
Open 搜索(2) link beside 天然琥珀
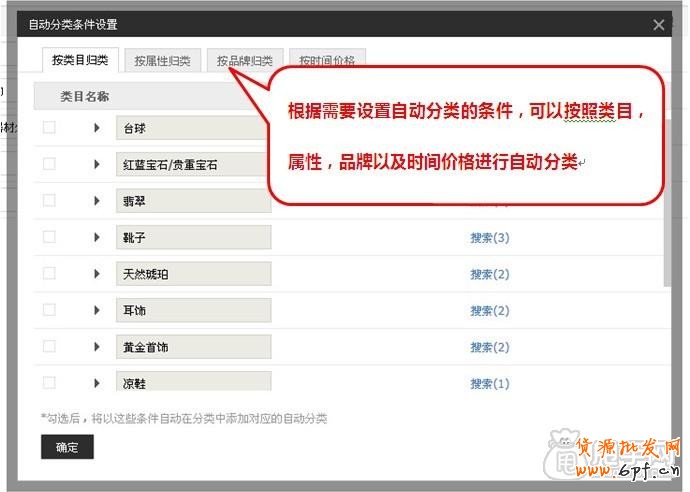point(490,274)
